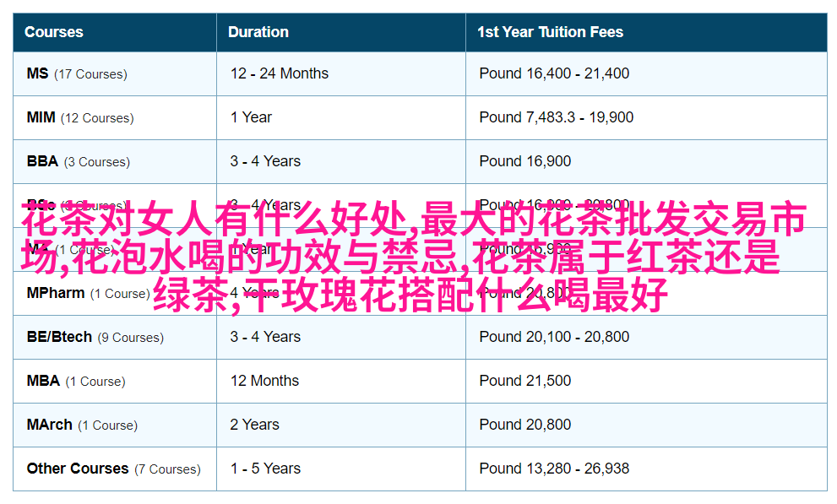The height and width of the screenshot is (504, 837).
Task: Click the Duration column header
Action: coord(258,32)
